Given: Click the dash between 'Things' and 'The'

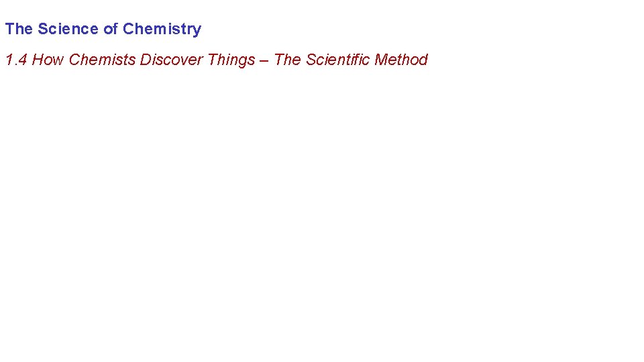Looking at the screenshot, I should coord(265,60).
